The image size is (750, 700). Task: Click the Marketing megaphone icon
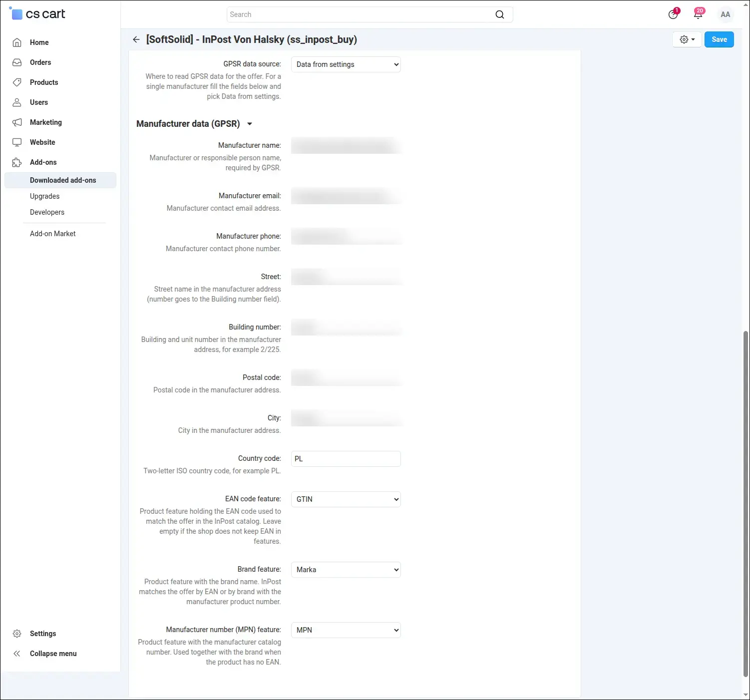[x=17, y=122]
